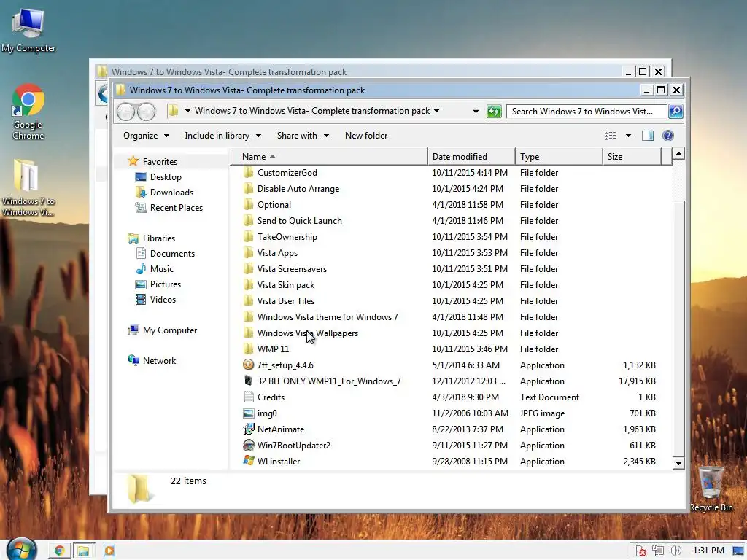
Task: Select My Computer in navigation pane
Action: (169, 330)
